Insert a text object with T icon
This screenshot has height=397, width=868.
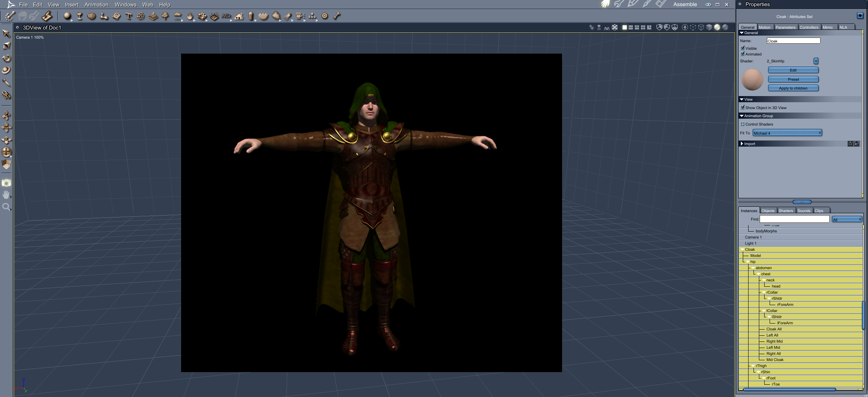coord(129,16)
